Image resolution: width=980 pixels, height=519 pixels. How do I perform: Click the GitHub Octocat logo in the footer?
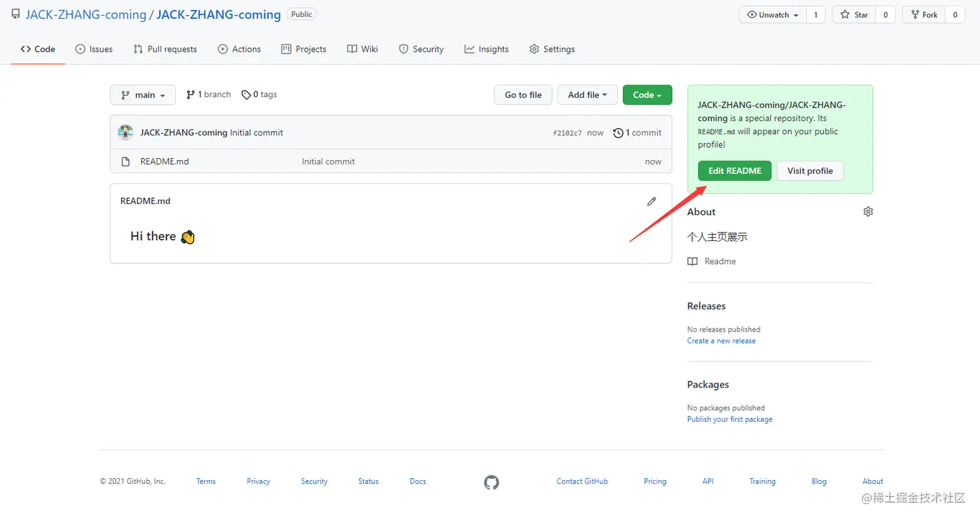point(492,482)
